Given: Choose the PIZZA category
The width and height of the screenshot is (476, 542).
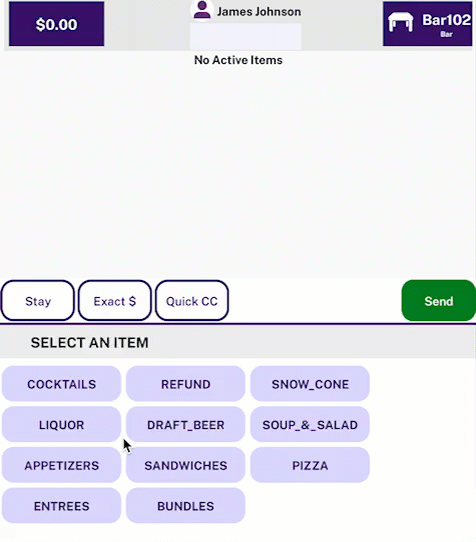Looking at the screenshot, I should pyautogui.click(x=310, y=465).
